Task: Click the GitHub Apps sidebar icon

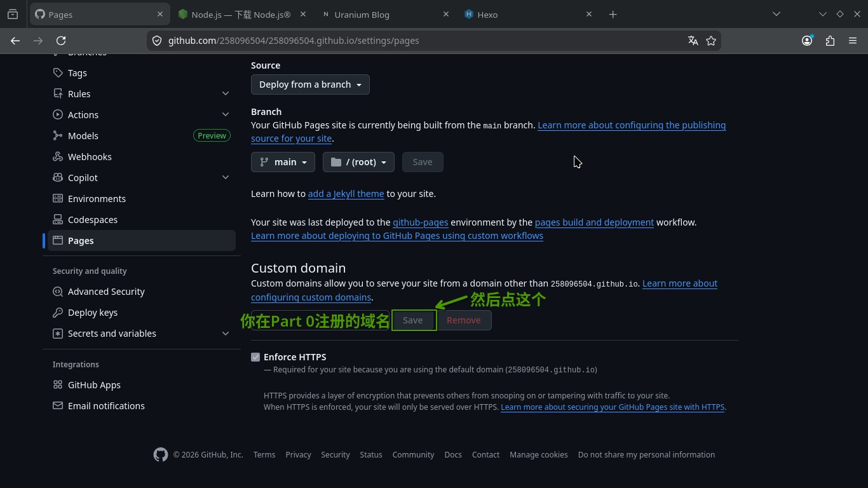Action: [x=58, y=385]
